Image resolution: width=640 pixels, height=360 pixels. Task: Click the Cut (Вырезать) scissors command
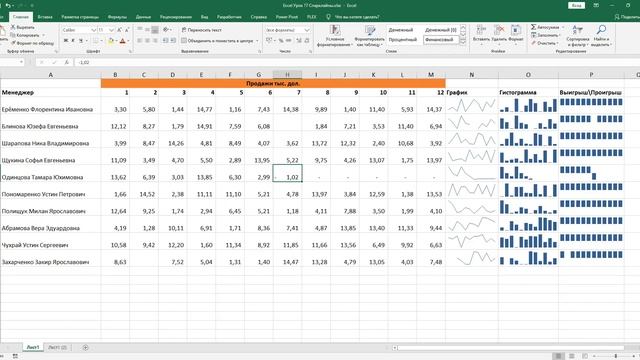23,27
